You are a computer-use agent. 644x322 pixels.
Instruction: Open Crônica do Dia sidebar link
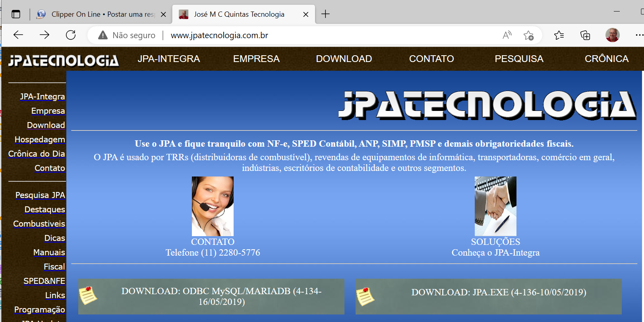pos(37,154)
